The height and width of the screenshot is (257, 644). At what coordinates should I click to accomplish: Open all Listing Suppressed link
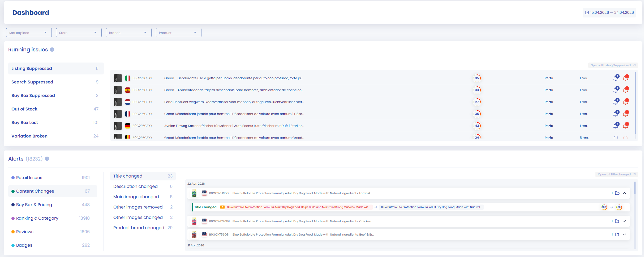(613, 65)
